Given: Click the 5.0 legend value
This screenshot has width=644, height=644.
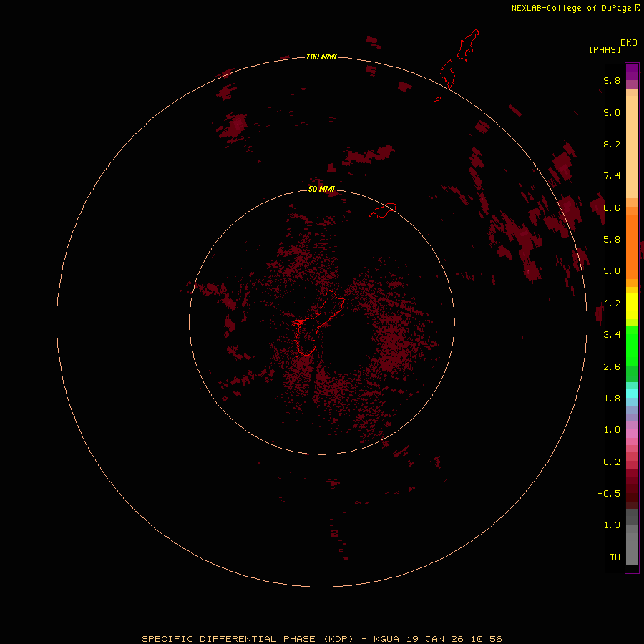Looking at the screenshot, I should coord(612,271).
